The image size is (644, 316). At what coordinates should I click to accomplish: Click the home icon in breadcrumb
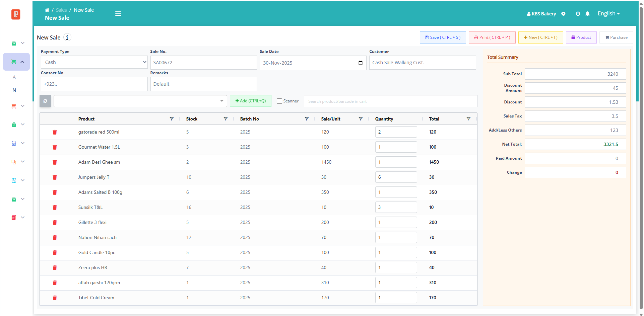pos(47,10)
